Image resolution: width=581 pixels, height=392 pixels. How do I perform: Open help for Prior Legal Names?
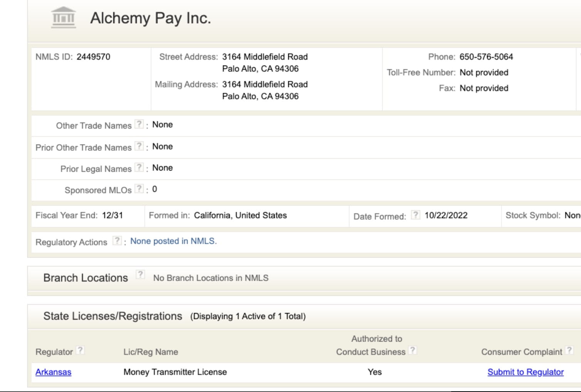(x=139, y=167)
